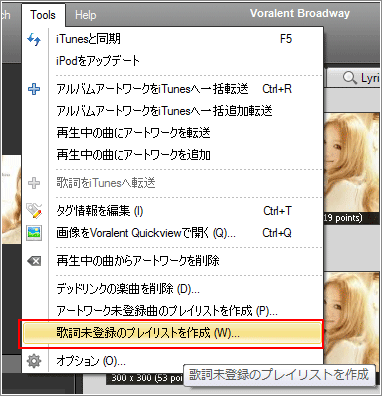382x396 pixels.
Task: Choose デッドリンクの楽曲を削除 (D)...
Action: click(173, 289)
